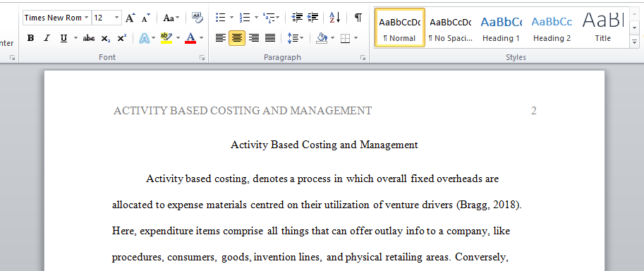644x271 pixels.
Task: Open bullets library dropdown arrow
Action: 231,18
